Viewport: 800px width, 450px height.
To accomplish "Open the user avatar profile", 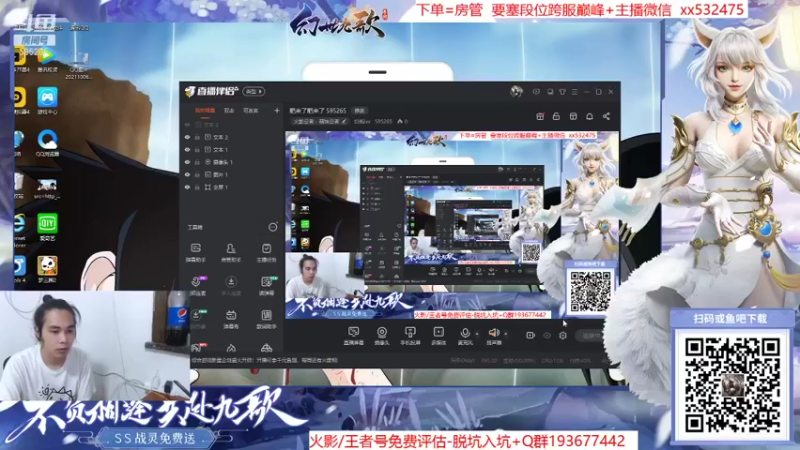I will click(516, 92).
